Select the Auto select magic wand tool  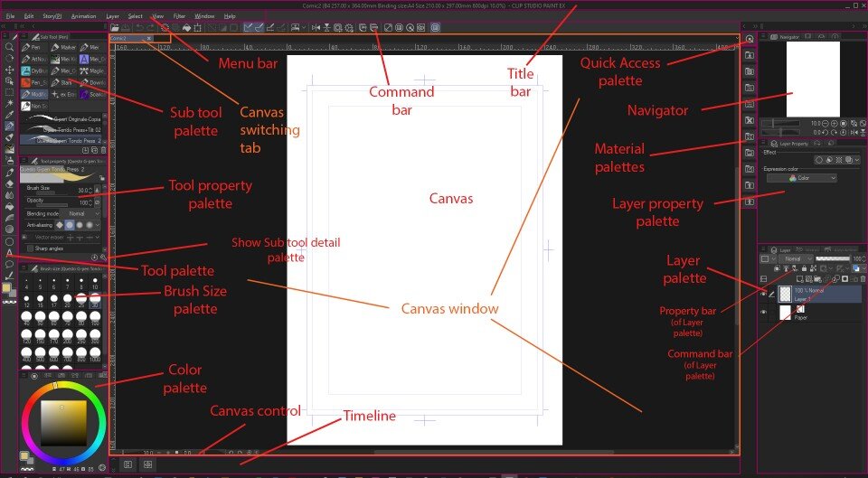[9, 103]
